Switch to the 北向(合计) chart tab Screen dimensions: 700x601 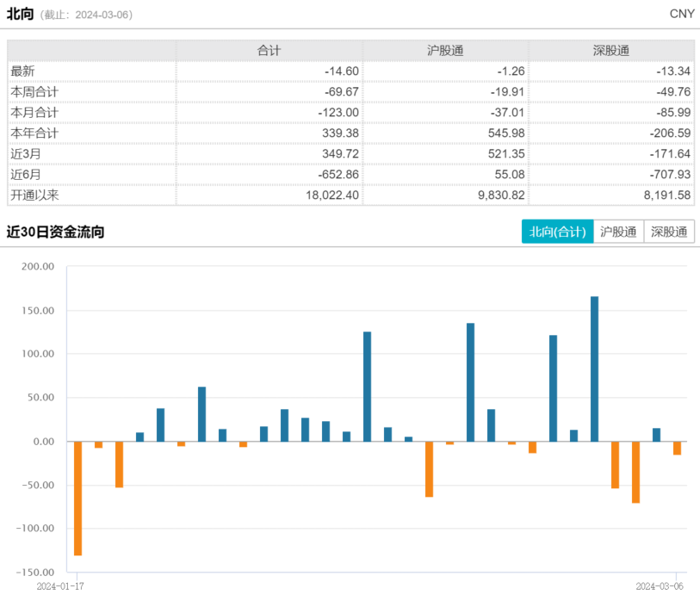point(557,232)
